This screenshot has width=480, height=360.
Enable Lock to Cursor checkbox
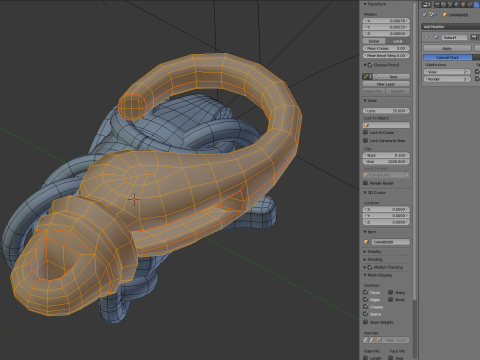click(x=366, y=132)
